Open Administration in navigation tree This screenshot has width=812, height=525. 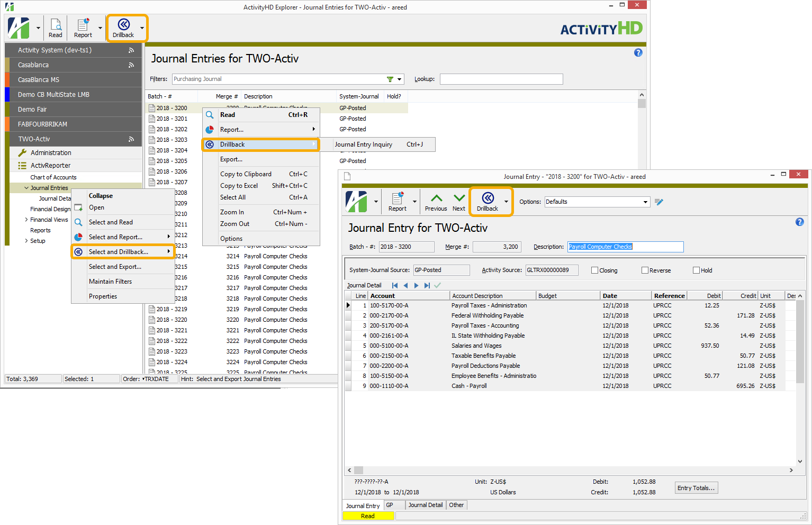click(x=51, y=153)
